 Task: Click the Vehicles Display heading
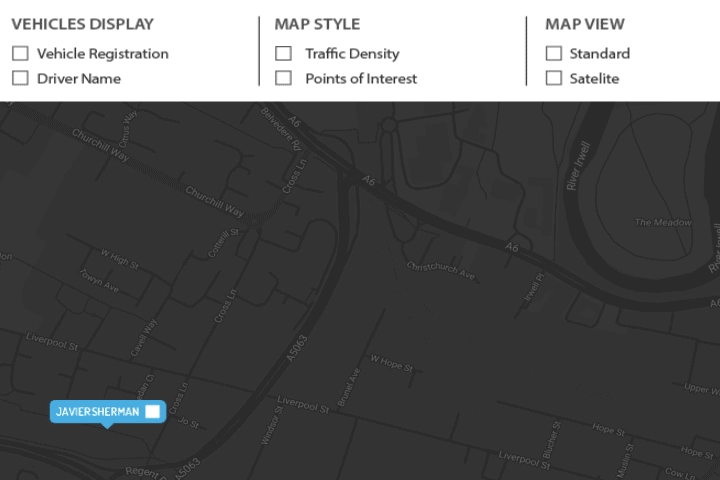click(83, 24)
